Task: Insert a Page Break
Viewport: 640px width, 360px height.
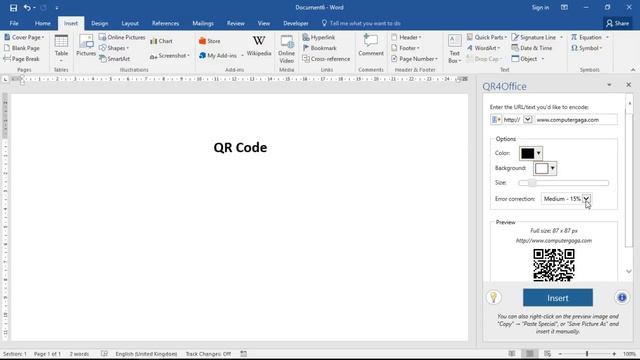Action: click(21, 59)
